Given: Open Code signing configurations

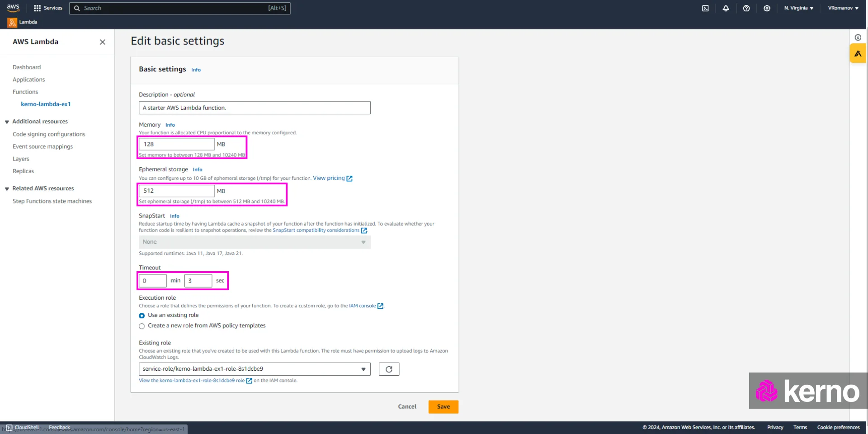Looking at the screenshot, I should (49, 134).
